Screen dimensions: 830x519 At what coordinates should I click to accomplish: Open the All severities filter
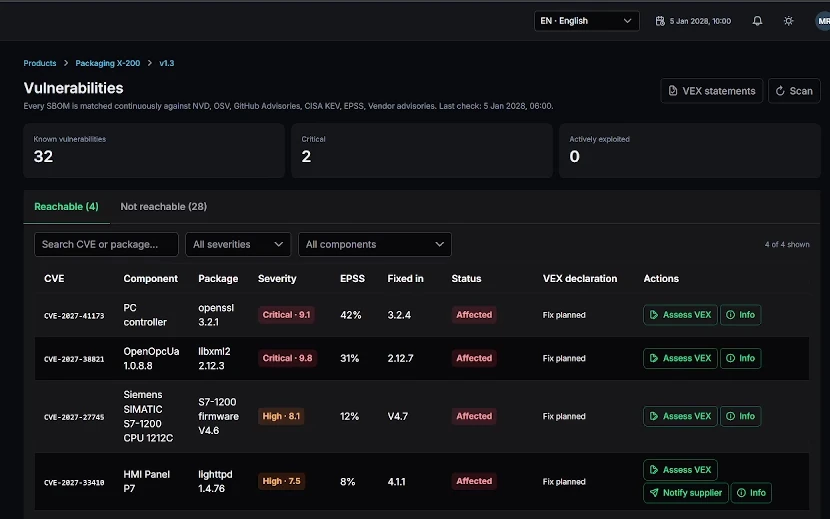238,244
